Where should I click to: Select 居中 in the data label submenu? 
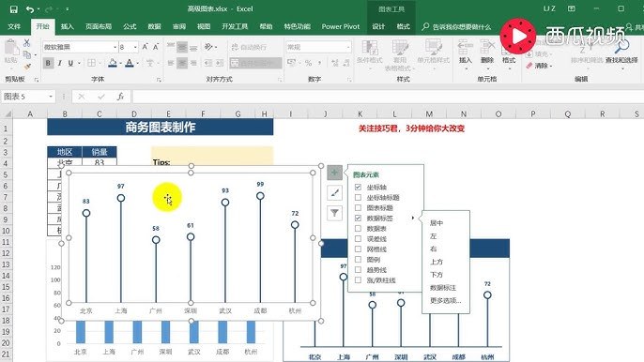437,223
